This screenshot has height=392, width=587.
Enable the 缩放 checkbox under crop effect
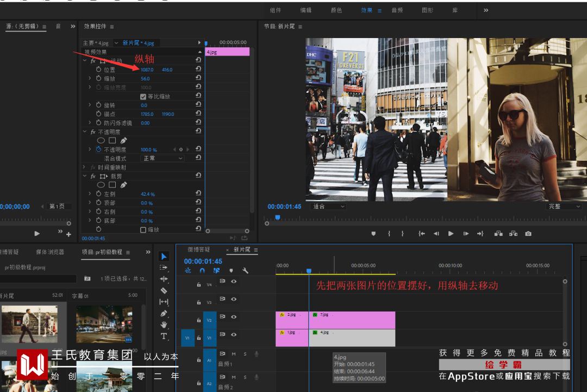coord(143,230)
